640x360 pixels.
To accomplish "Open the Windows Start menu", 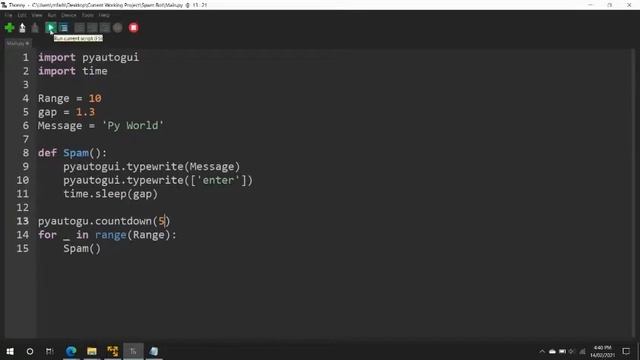I will 10,351.
